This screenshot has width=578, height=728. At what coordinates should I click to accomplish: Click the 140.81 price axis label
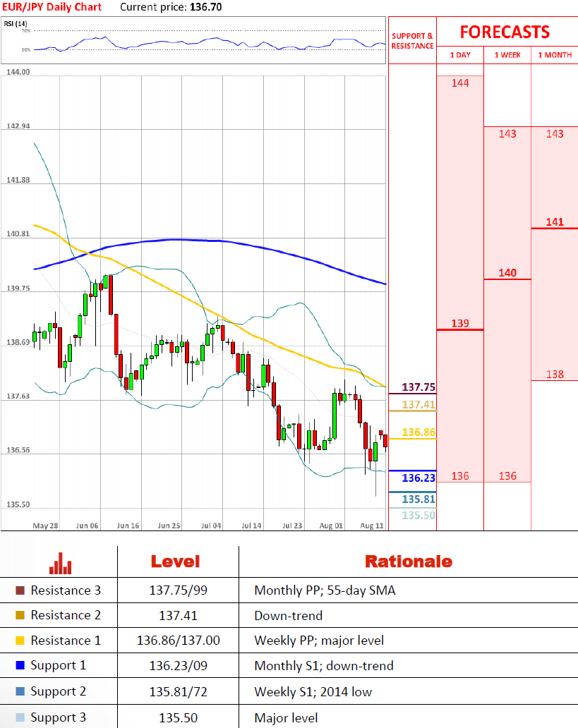[18, 234]
